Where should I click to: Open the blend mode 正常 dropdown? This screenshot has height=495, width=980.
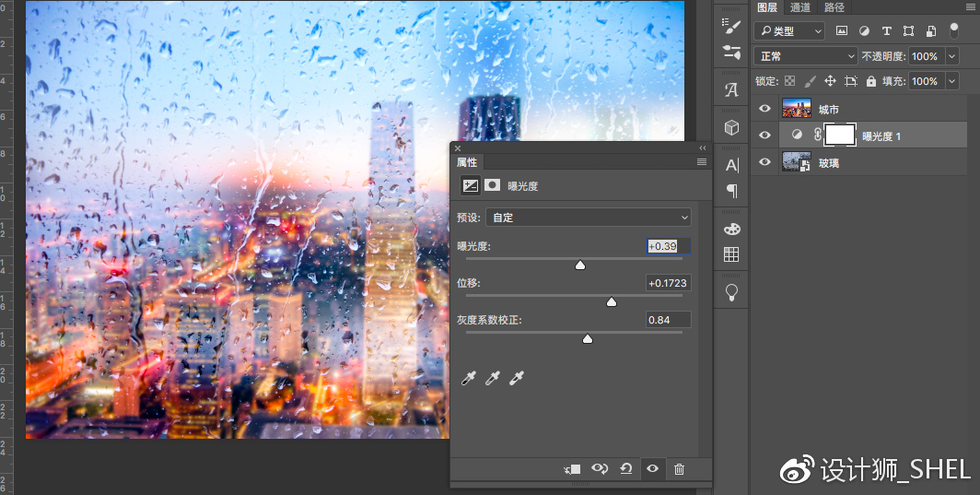click(805, 56)
